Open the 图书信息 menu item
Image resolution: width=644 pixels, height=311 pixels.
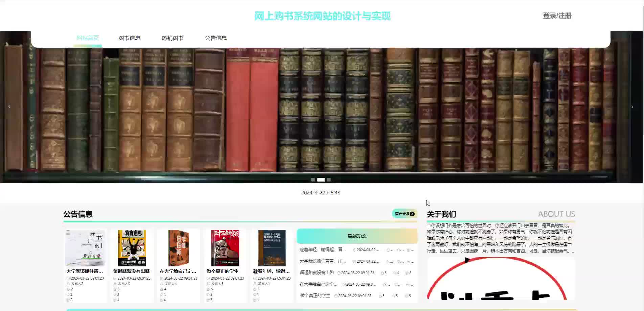129,38
